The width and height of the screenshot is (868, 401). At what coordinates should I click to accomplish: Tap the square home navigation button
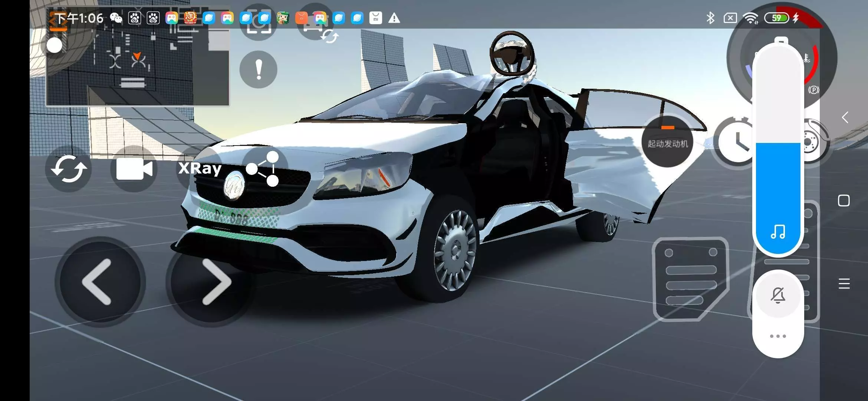(844, 200)
